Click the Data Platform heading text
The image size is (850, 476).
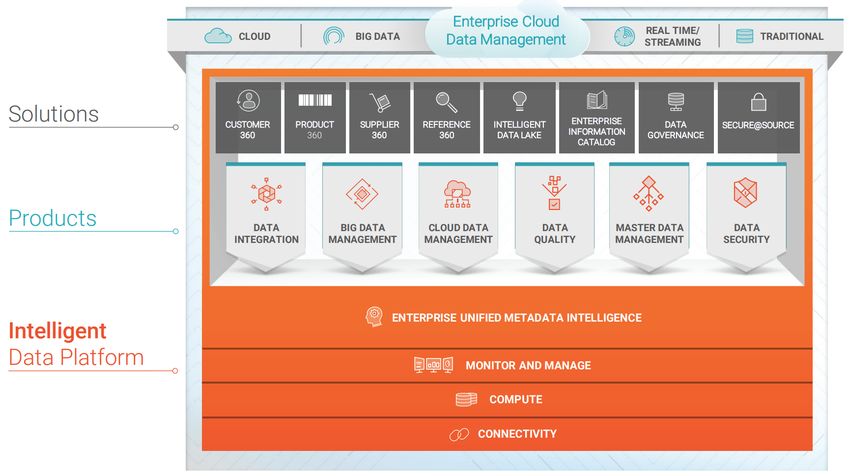(76, 357)
